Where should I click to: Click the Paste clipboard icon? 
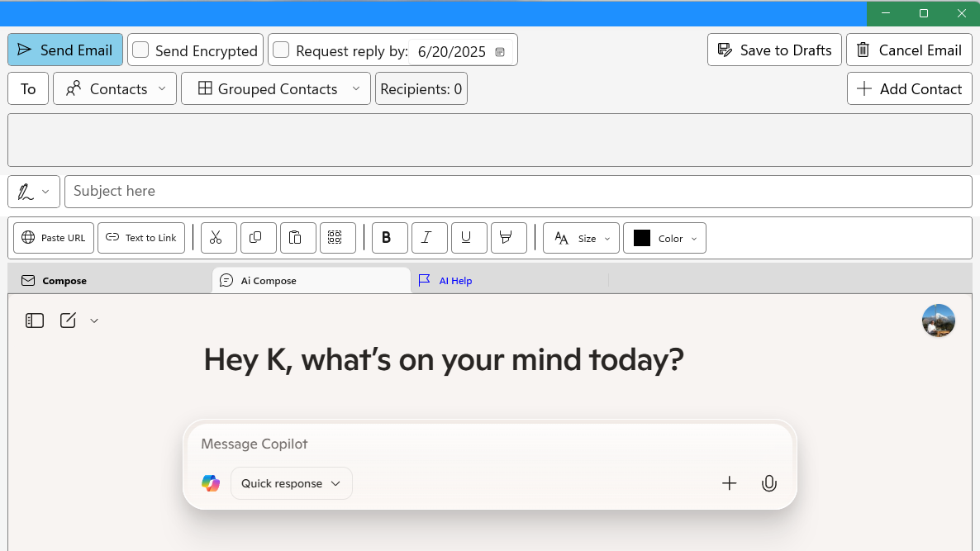(x=295, y=238)
